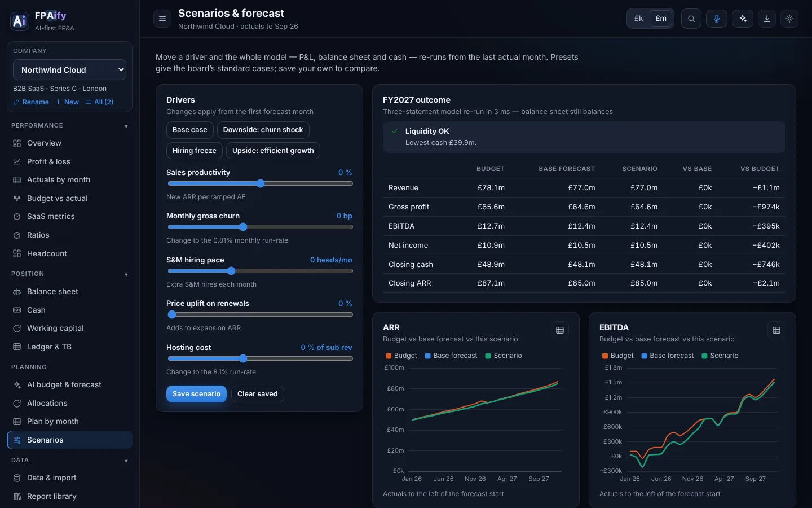Screen dimensions: 812x508
Task: Click the Hosting cost slider handle
Action: point(243,358)
